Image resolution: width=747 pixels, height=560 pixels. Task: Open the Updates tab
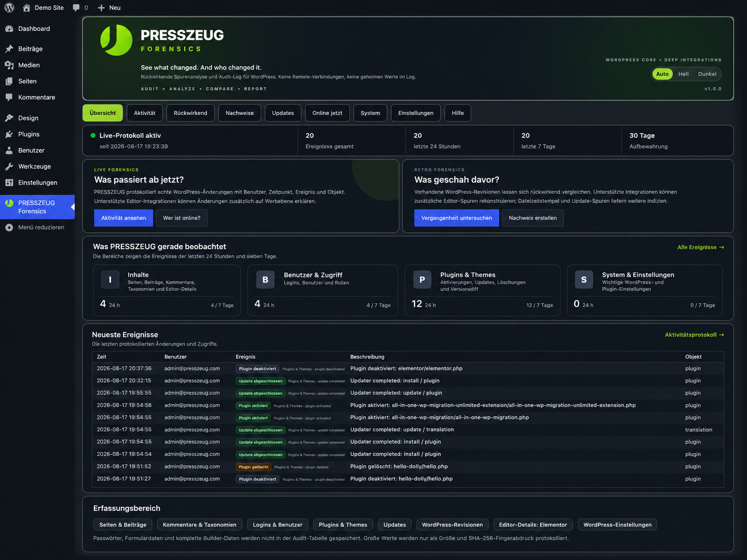point(283,113)
